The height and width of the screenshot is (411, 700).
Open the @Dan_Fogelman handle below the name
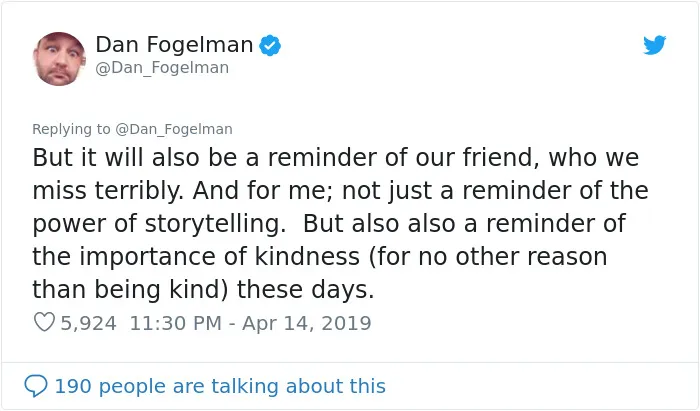pos(162,68)
